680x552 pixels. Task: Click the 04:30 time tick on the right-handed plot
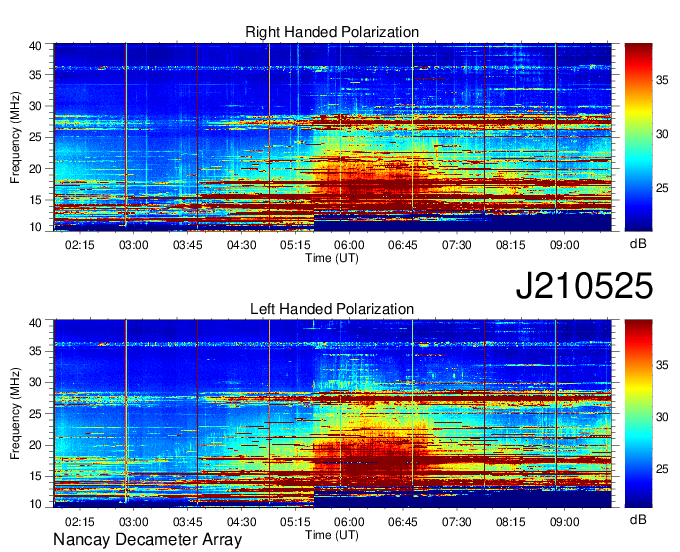point(242,245)
